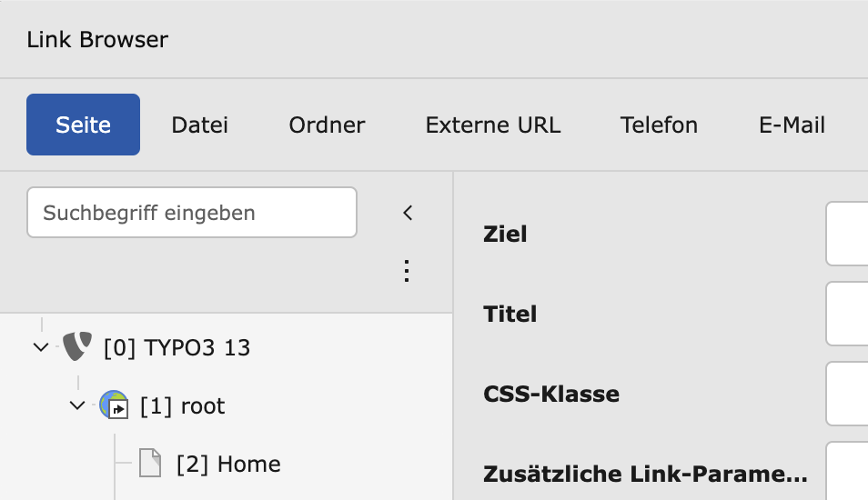Collapse the [0] TYPO3 13 tree node

tap(40, 346)
